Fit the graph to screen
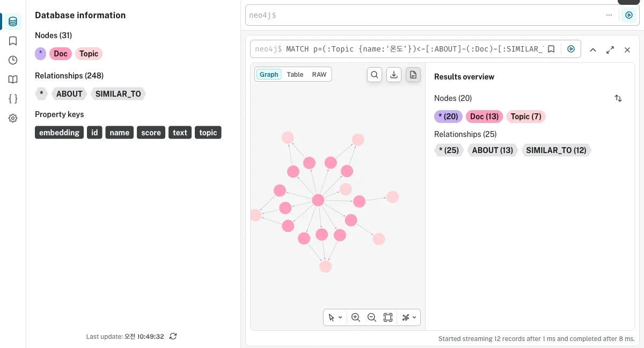Viewport: 644px width, 348px height. 388,317
